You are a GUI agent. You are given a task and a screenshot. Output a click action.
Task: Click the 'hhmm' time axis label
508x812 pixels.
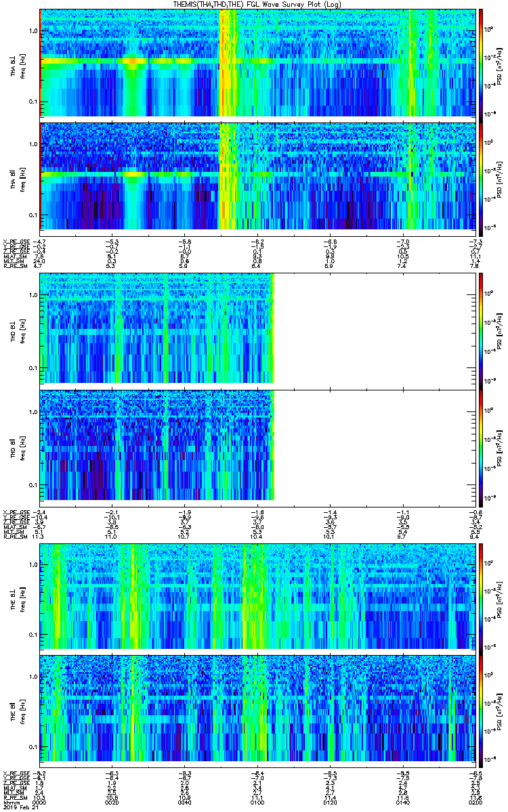(x=10, y=803)
